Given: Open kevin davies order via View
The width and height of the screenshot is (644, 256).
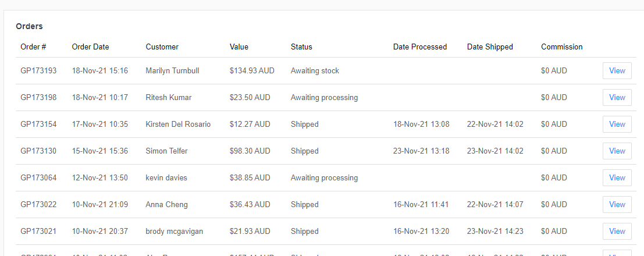Looking at the screenshot, I should click(617, 177).
